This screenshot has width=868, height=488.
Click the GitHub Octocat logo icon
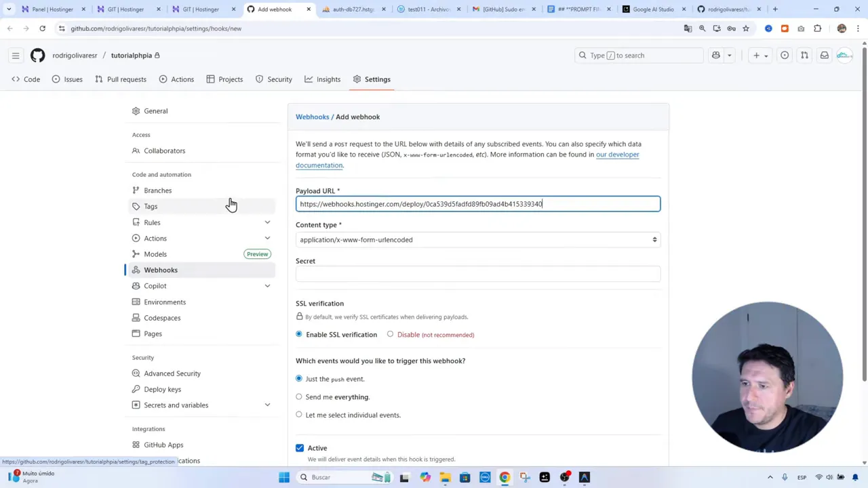point(37,55)
